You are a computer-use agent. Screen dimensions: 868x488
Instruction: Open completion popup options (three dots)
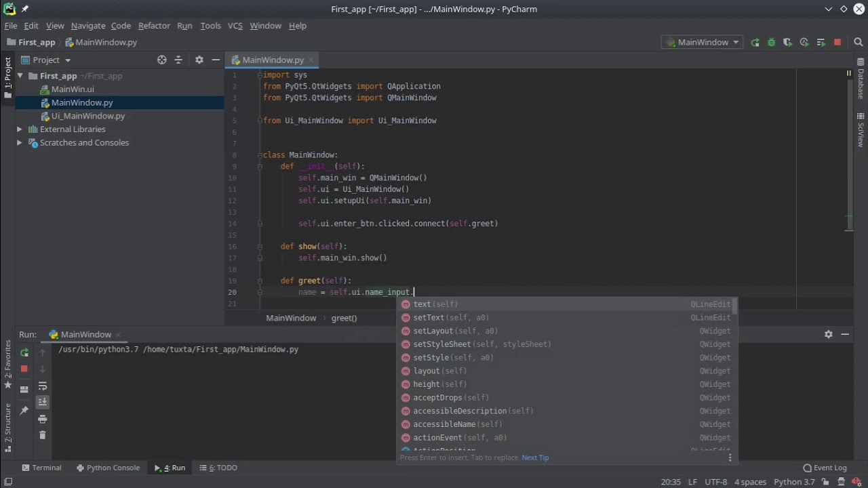(730, 457)
